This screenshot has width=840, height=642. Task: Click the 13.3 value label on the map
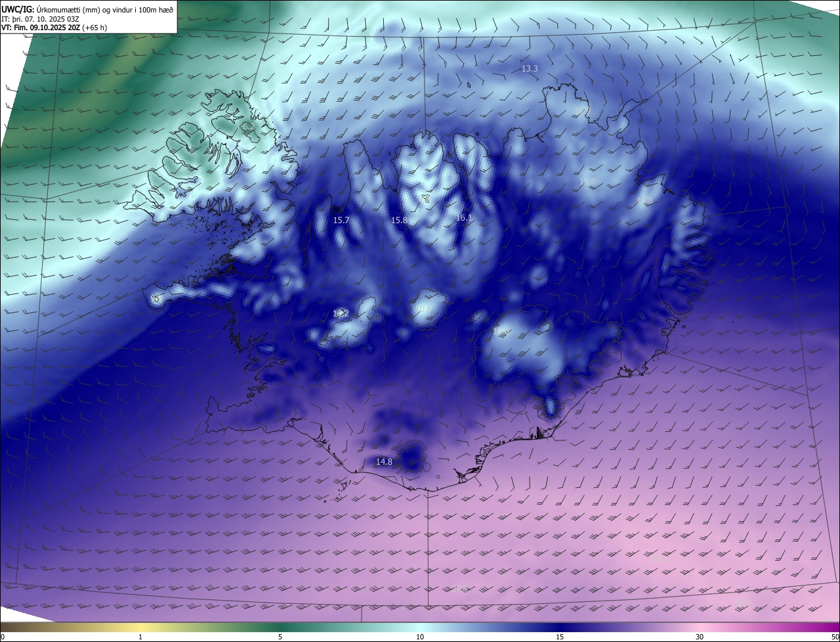point(530,69)
